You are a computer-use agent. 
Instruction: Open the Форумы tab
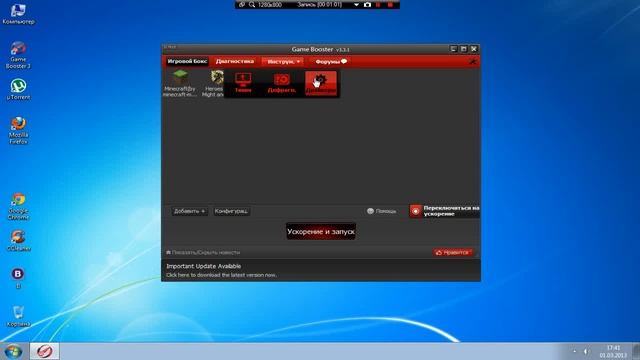[x=331, y=62]
